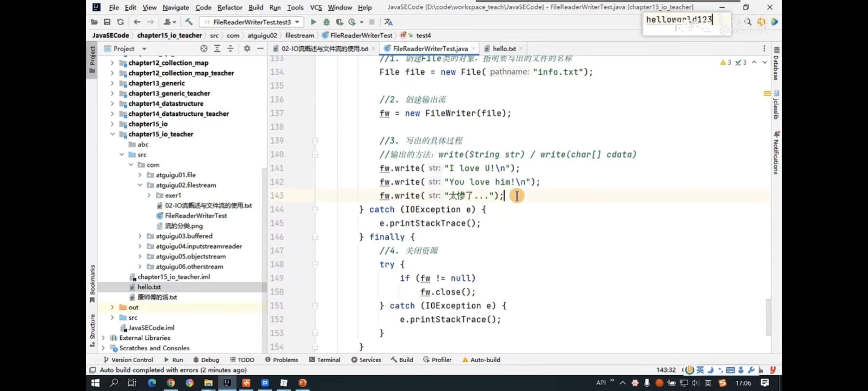Screen dimensions: 868x391
Task: Click the Collapse All icon in Project panel
Action: tap(230, 49)
